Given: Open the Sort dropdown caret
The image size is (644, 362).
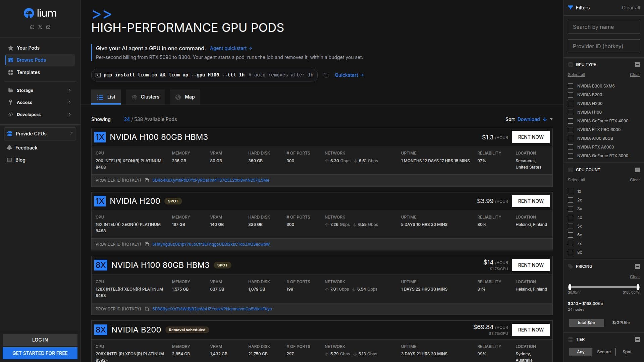Looking at the screenshot, I should point(551,119).
